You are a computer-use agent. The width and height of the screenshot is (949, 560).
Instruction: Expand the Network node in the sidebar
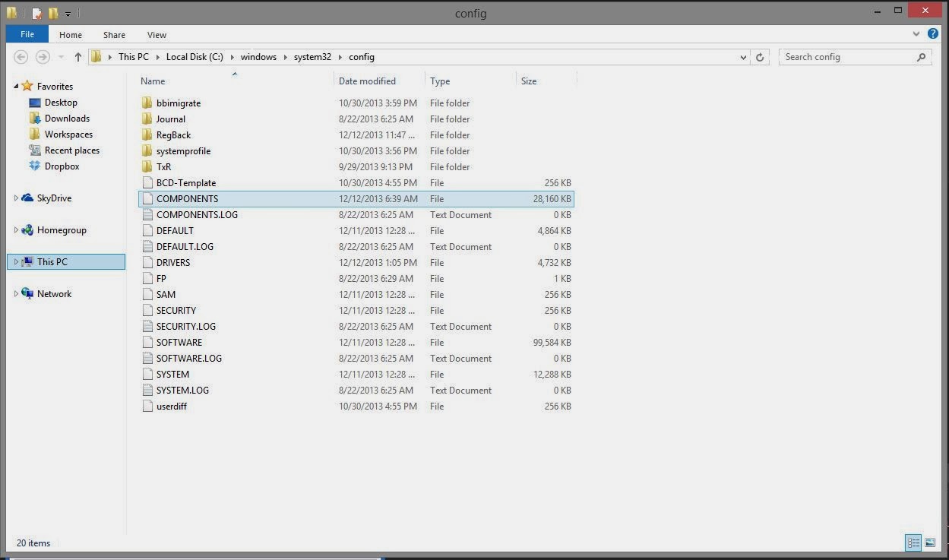click(15, 293)
